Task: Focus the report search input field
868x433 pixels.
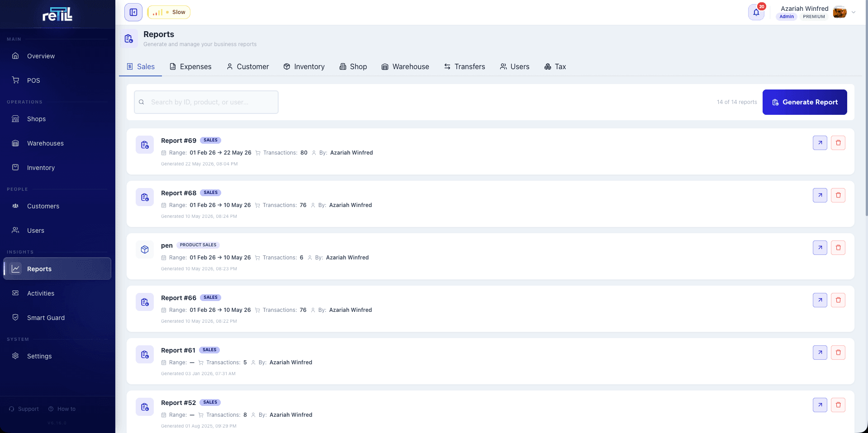Action: 206,102
